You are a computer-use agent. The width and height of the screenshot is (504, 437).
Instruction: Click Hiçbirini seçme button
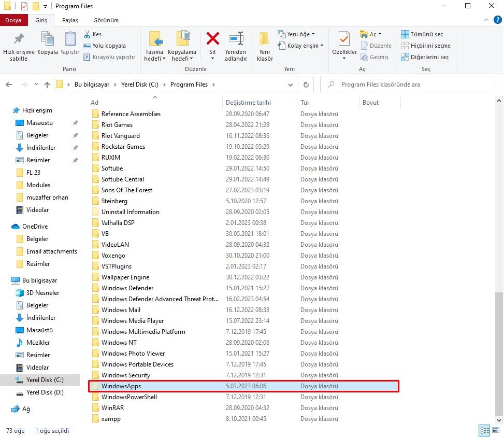(426, 46)
